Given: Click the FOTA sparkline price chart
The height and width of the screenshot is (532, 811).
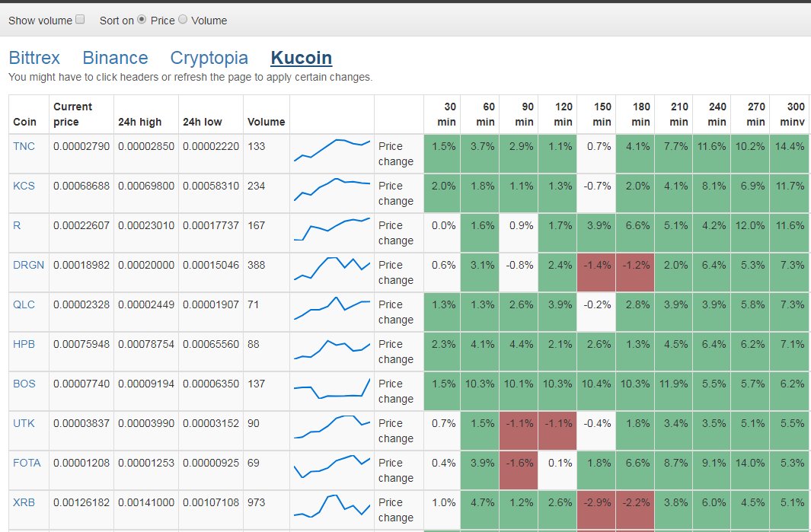Looking at the screenshot, I should [x=332, y=467].
